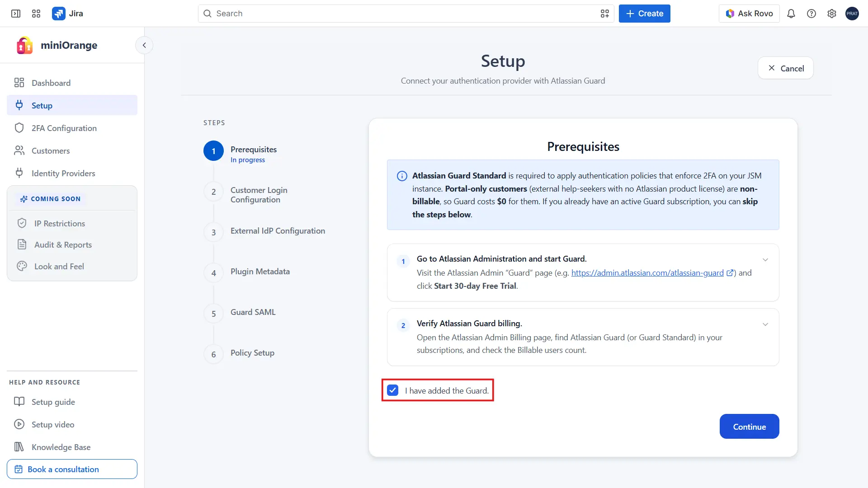Open the PRAT profile avatar
This screenshot has height=488, width=868.
852,14
